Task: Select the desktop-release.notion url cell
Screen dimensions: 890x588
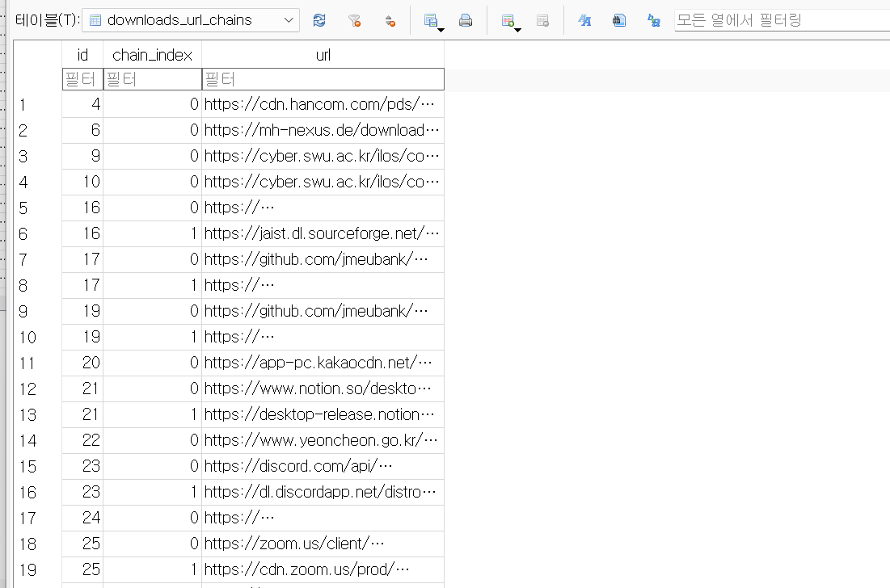Action: tap(323, 414)
